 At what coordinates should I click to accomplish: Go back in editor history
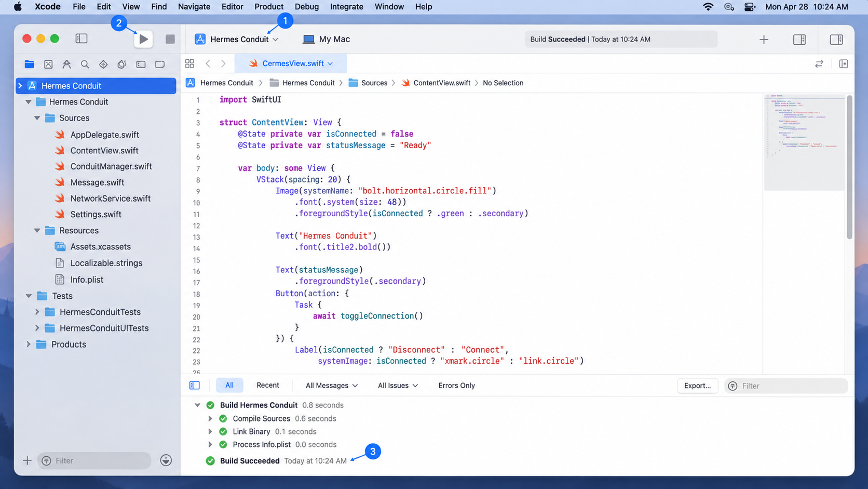(x=208, y=63)
